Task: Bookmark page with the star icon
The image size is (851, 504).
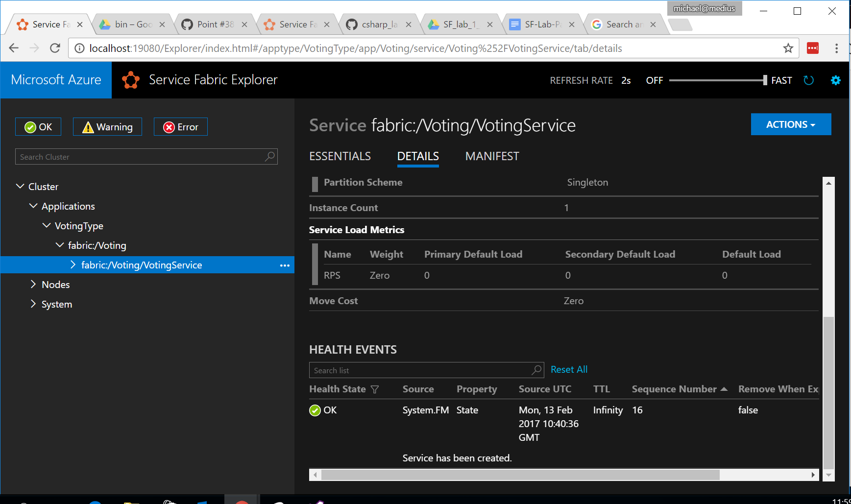Action: pos(788,48)
